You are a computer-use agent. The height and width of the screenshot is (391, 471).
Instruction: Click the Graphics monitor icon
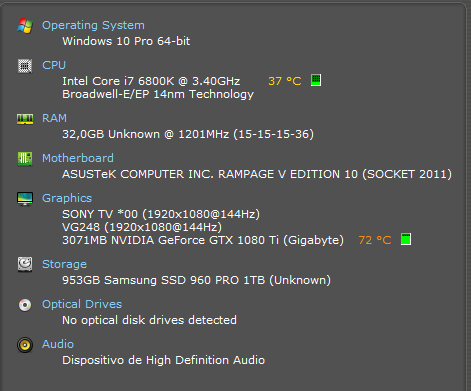(x=25, y=199)
